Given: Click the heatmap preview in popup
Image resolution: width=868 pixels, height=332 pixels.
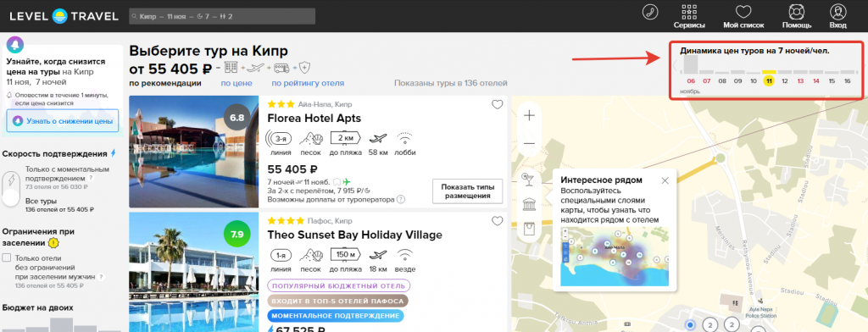Looking at the screenshot, I should [615, 256].
